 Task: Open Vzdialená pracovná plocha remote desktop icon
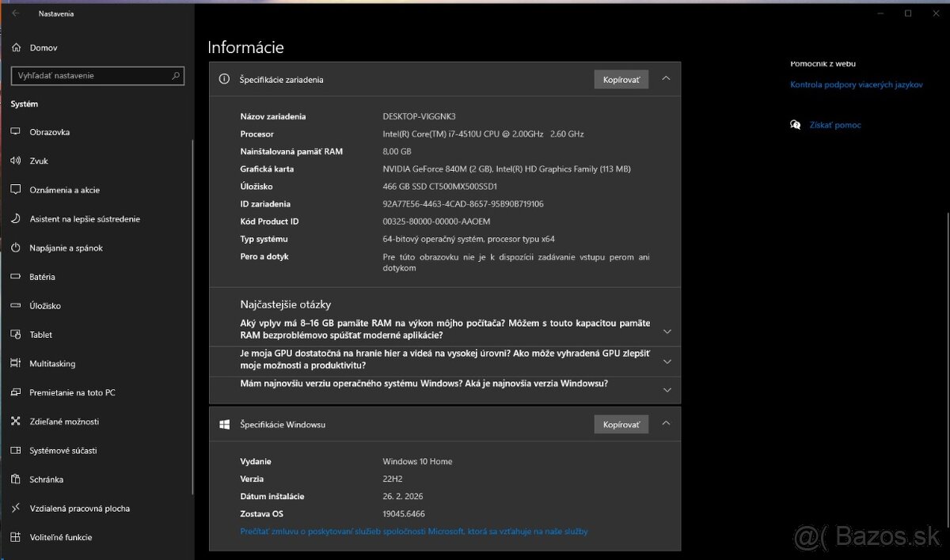coord(16,508)
